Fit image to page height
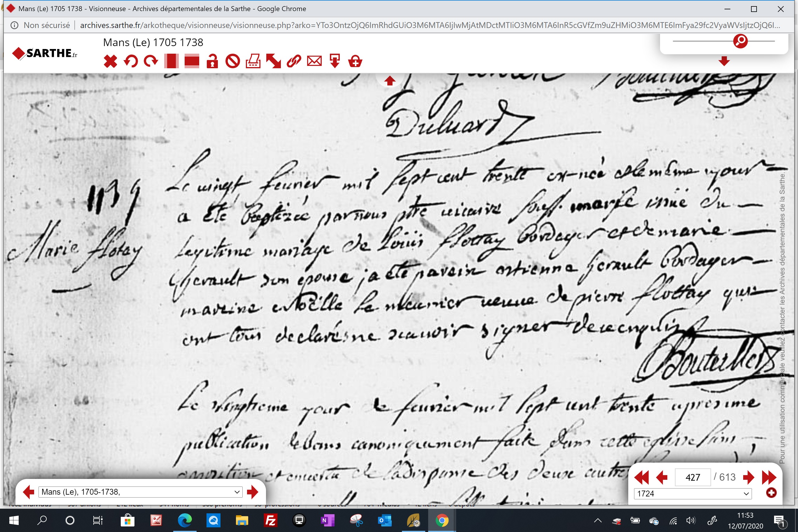 coord(171,62)
